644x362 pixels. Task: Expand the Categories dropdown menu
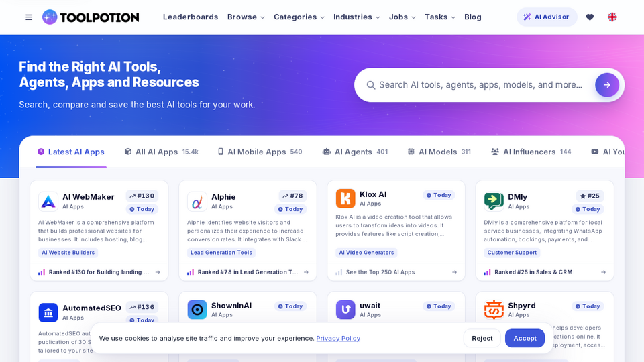[x=299, y=17]
